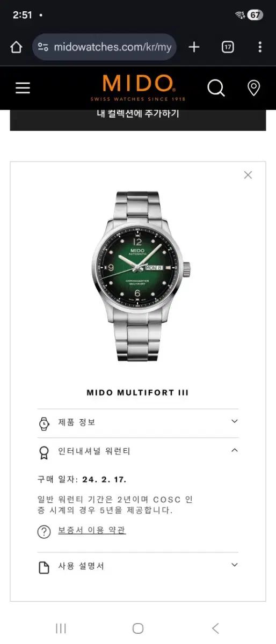
Task: Show open tabs counter 17
Action: point(228,47)
